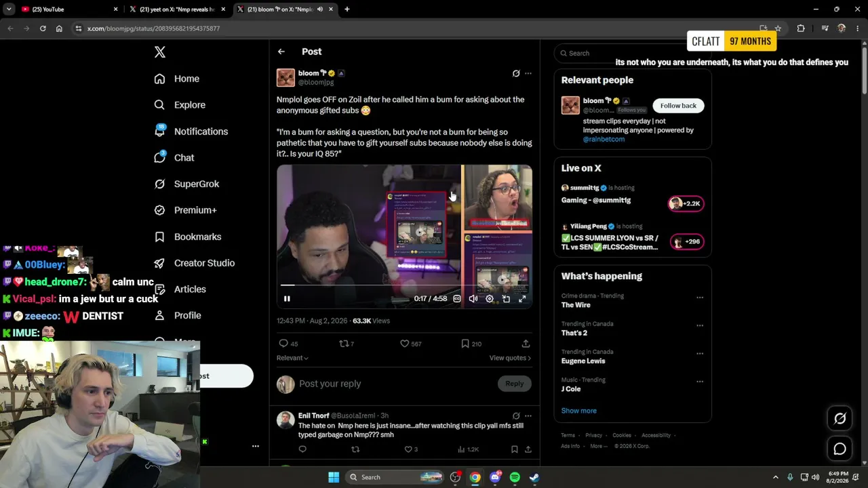868x488 pixels.
Task: Open Grok explain icon on bloom's post
Action: pos(516,73)
